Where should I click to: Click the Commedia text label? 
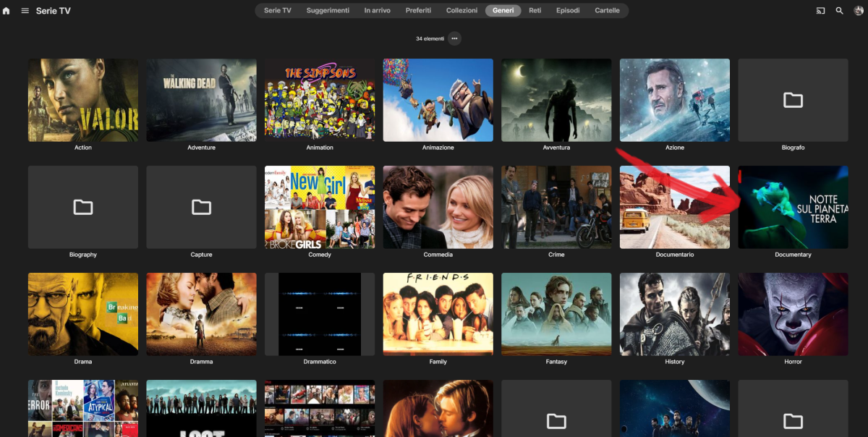[x=438, y=255]
